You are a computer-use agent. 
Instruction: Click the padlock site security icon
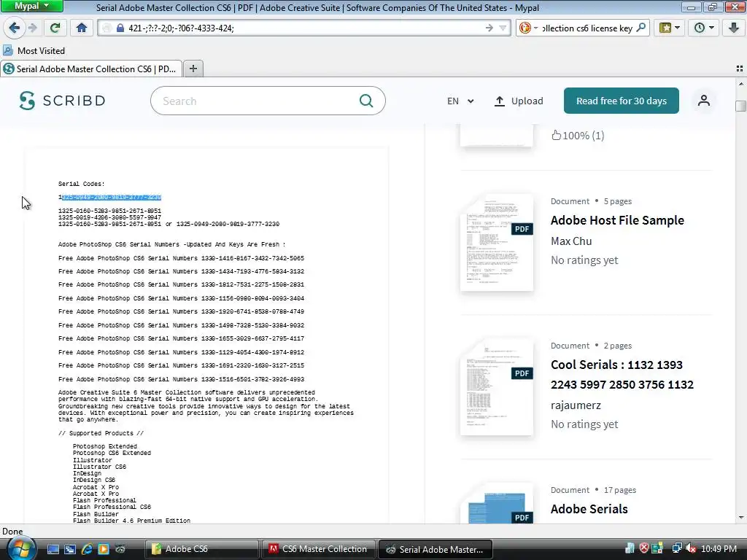(120, 28)
